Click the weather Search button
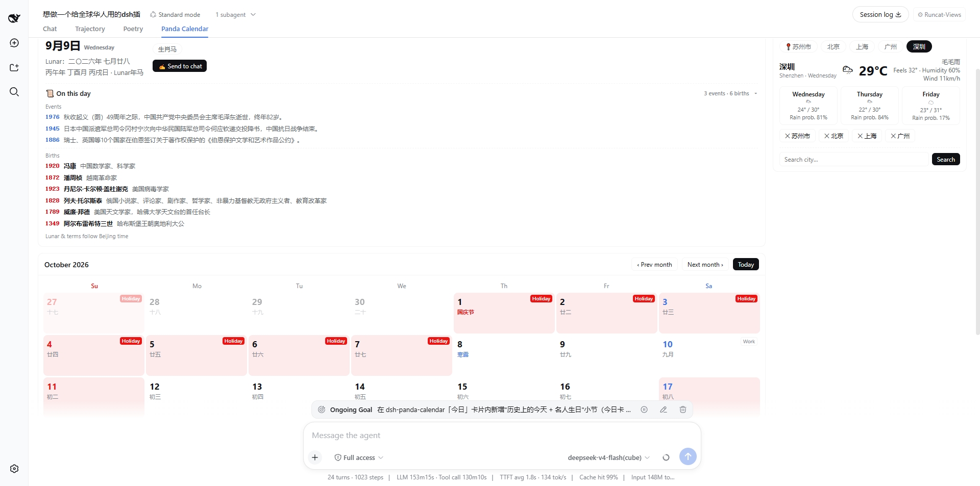 tap(946, 159)
